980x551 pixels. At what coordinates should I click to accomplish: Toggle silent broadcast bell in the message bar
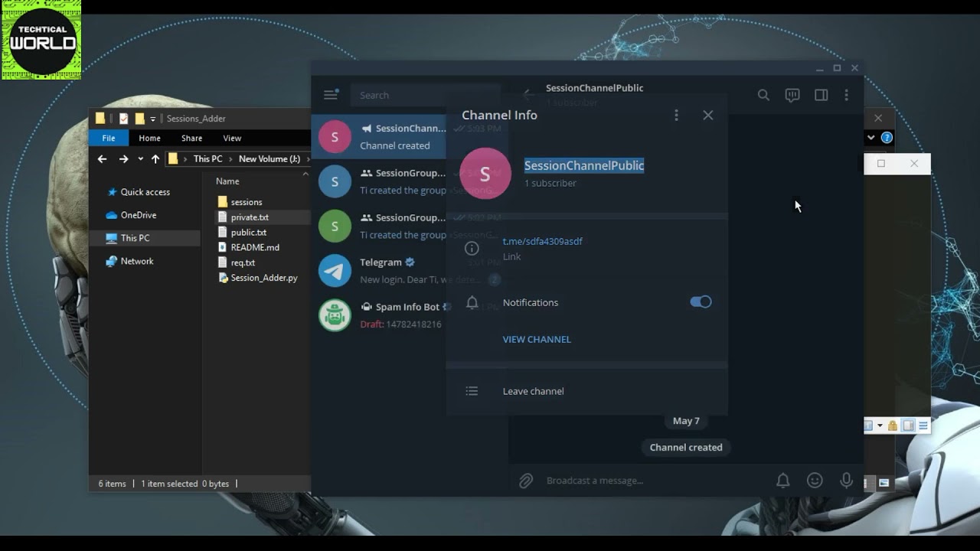(x=782, y=481)
